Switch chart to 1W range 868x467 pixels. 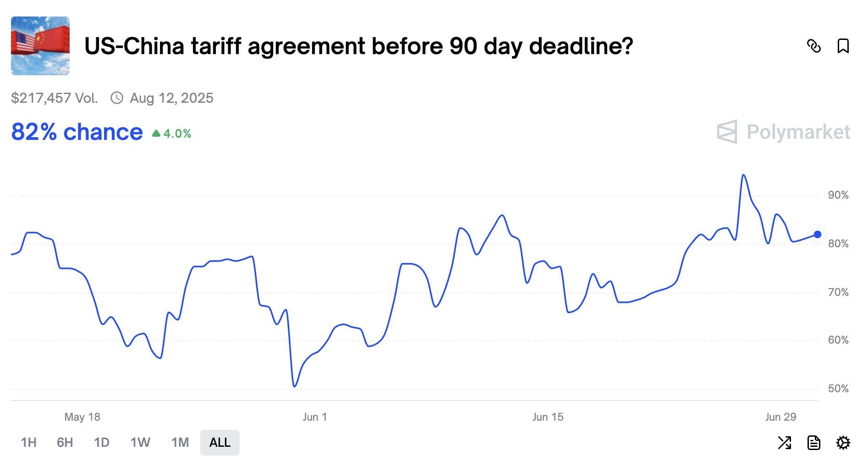click(140, 443)
